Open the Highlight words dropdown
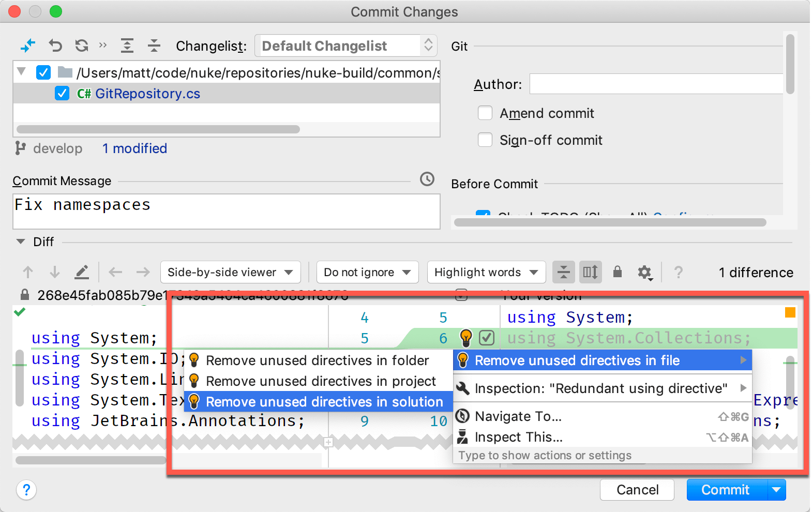Image resolution: width=812 pixels, height=512 pixels. pos(486,272)
